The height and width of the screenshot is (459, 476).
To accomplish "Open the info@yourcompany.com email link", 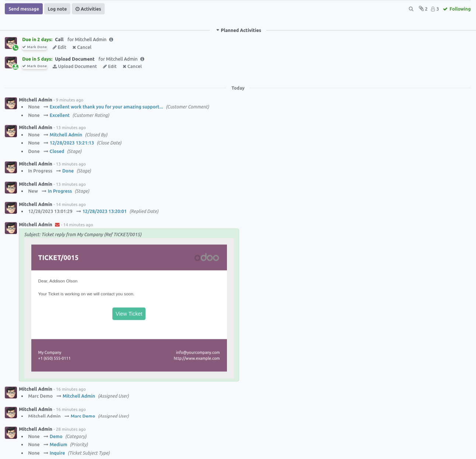I will pos(198,352).
